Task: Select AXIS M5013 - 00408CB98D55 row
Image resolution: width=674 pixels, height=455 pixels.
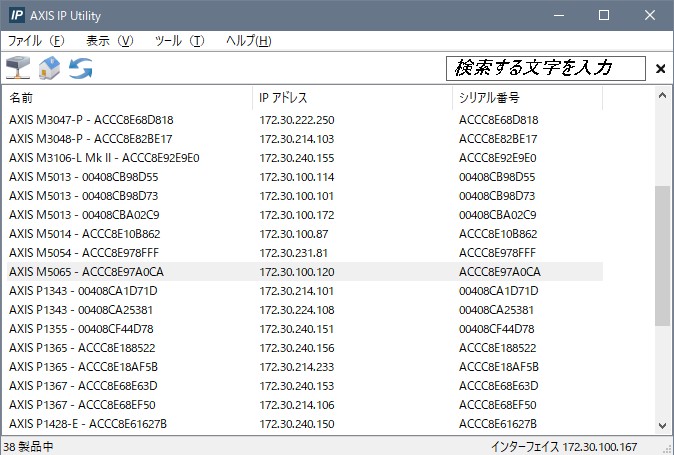Action: point(305,177)
